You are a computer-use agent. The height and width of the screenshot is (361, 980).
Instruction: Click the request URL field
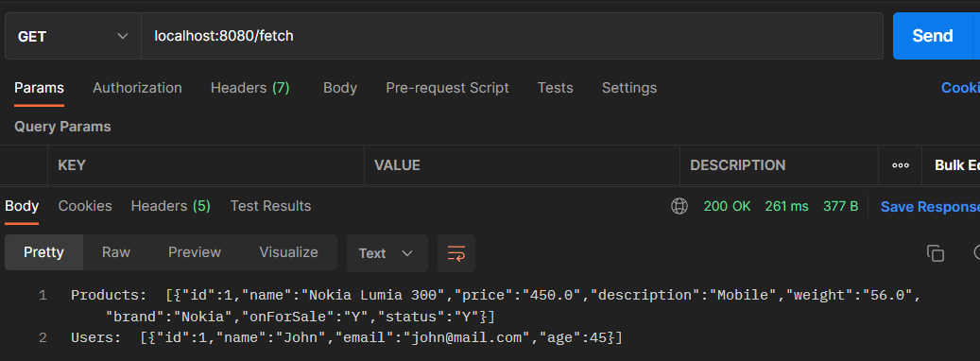pos(512,36)
